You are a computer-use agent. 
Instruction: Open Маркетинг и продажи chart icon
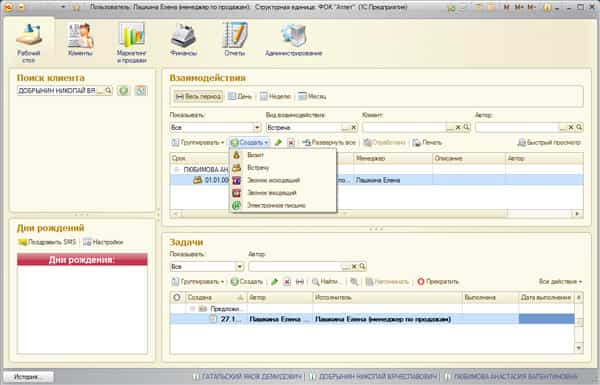[132, 35]
